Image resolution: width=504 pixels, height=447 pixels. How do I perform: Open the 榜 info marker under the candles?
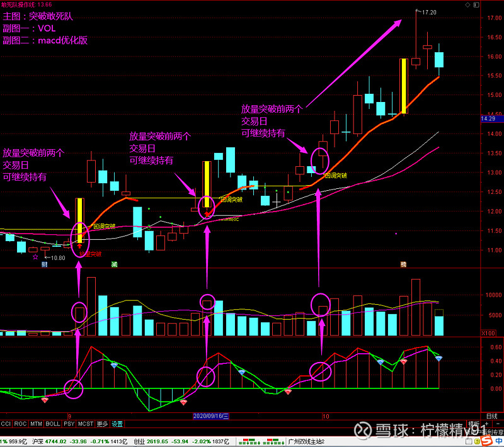tap(403, 264)
